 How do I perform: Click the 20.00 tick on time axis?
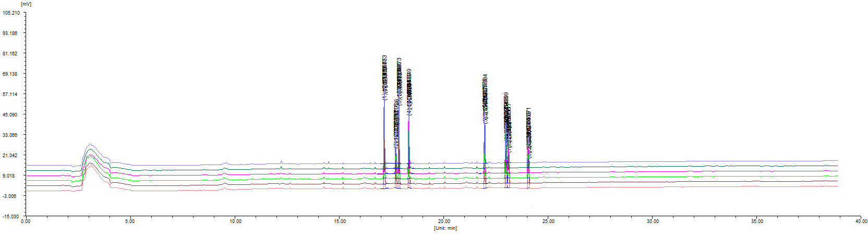coord(444,221)
